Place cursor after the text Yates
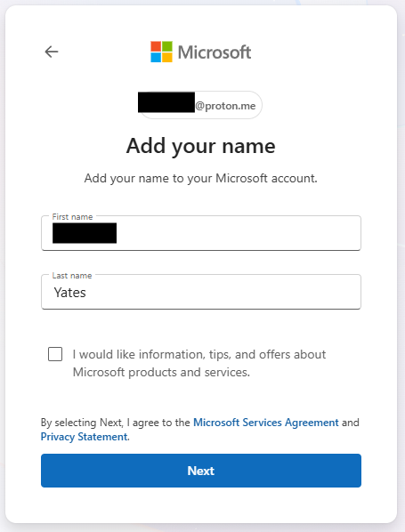The image size is (405, 532). tap(87, 293)
